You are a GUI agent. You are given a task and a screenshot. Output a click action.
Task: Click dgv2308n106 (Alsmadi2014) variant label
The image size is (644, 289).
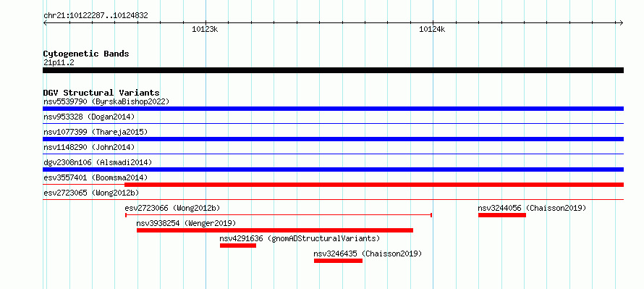[98, 162]
